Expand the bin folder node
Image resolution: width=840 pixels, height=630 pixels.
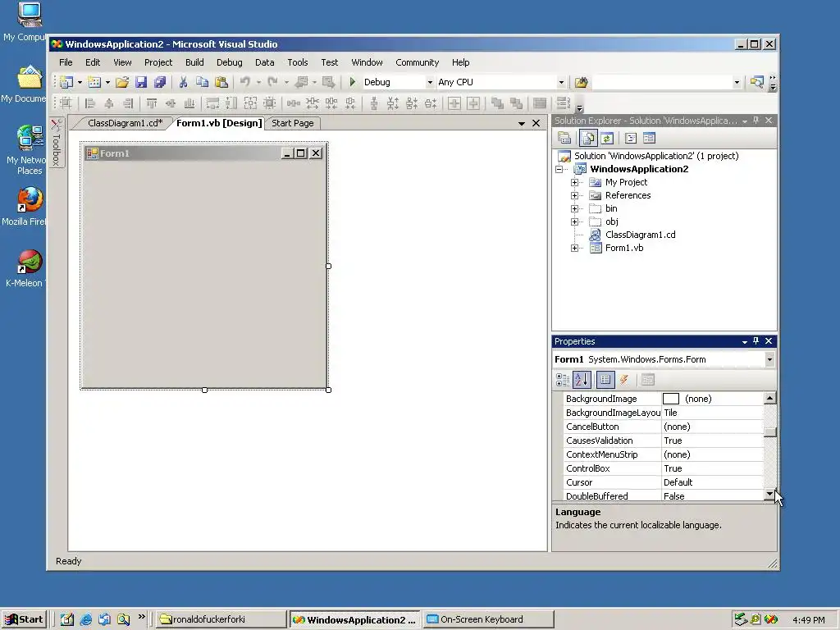pyautogui.click(x=574, y=208)
